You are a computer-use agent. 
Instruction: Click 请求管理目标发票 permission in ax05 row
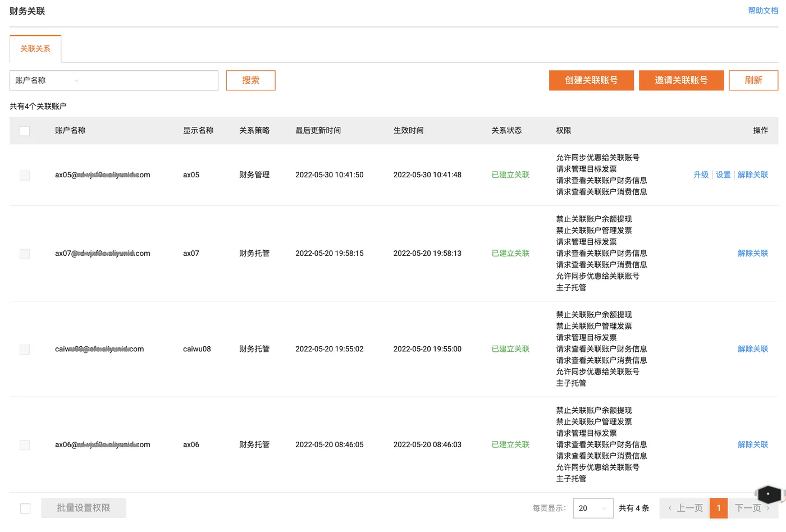click(x=586, y=169)
